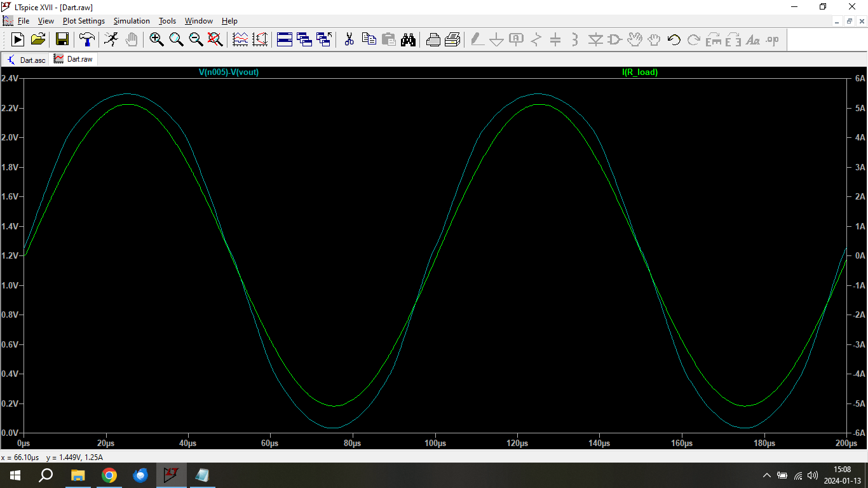Screen dimensions: 868x488
Task: Click the Close All Windows toolbar icon
Action: [324, 39]
